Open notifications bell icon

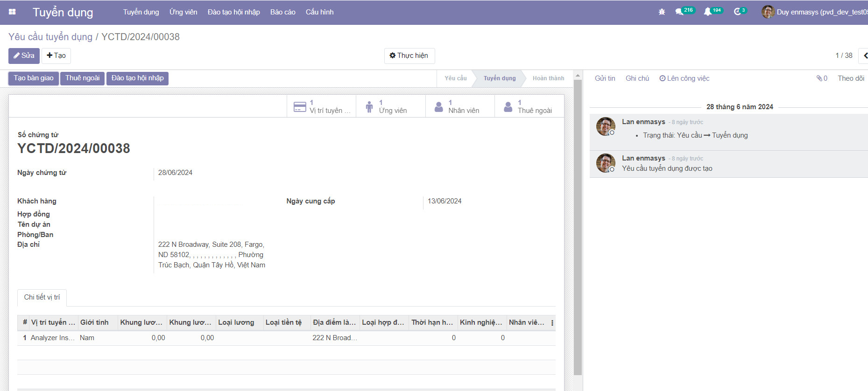(x=708, y=12)
